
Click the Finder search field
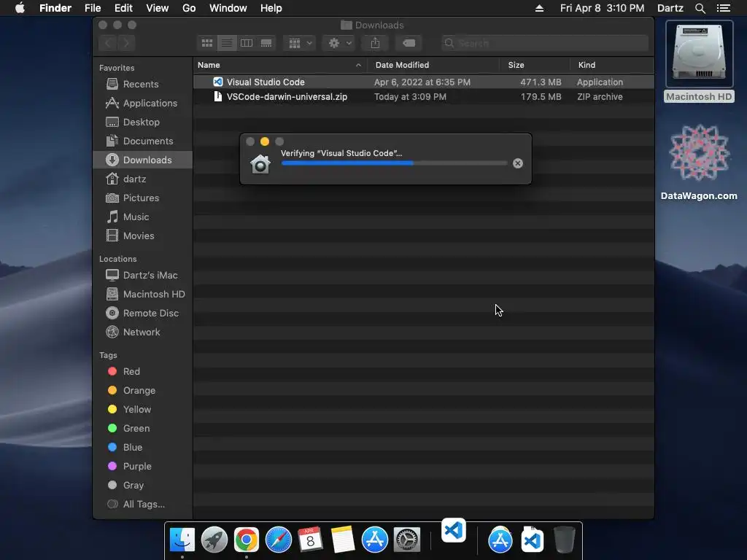(545, 43)
